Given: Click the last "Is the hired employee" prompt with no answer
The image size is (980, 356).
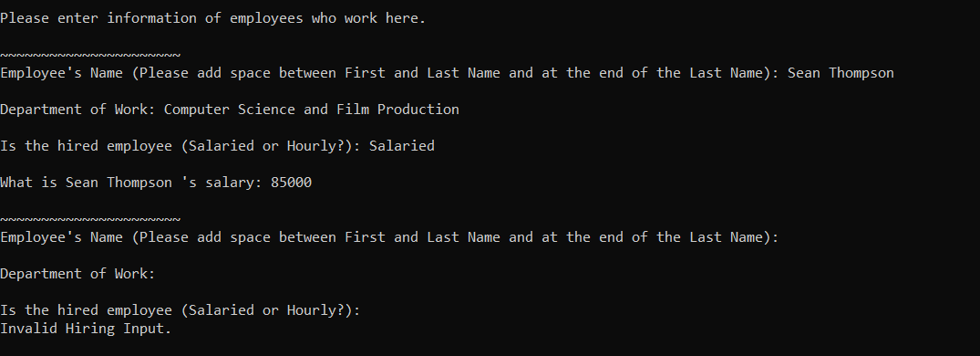Looking at the screenshot, I should [x=180, y=310].
